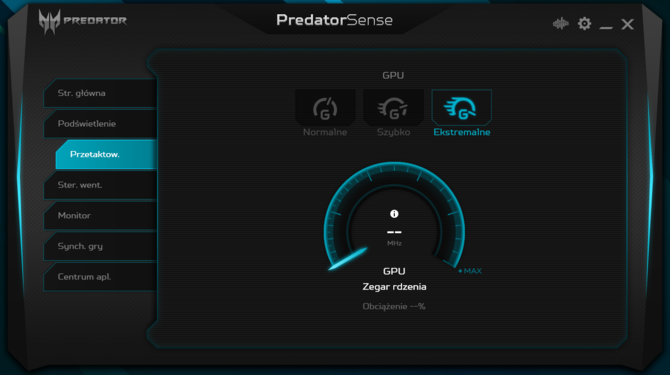Switch to the Podświetlenie tab
The image size is (670, 375).
tap(100, 124)
